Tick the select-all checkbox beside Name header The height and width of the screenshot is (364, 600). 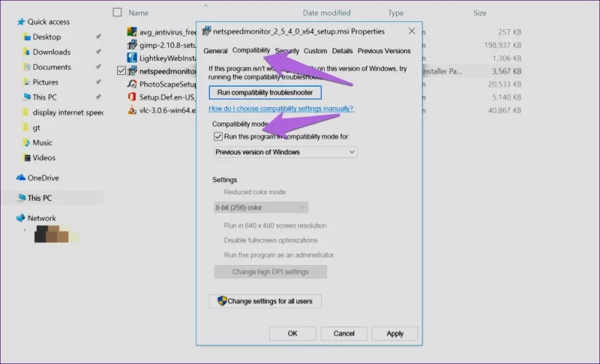pos(118,12)
